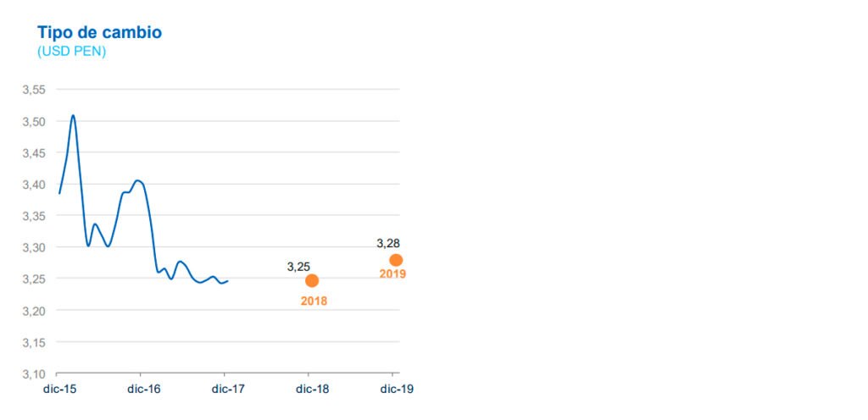Click the 3,28 value label
This screenshot has height=420, width=868.
coord(388,243)
